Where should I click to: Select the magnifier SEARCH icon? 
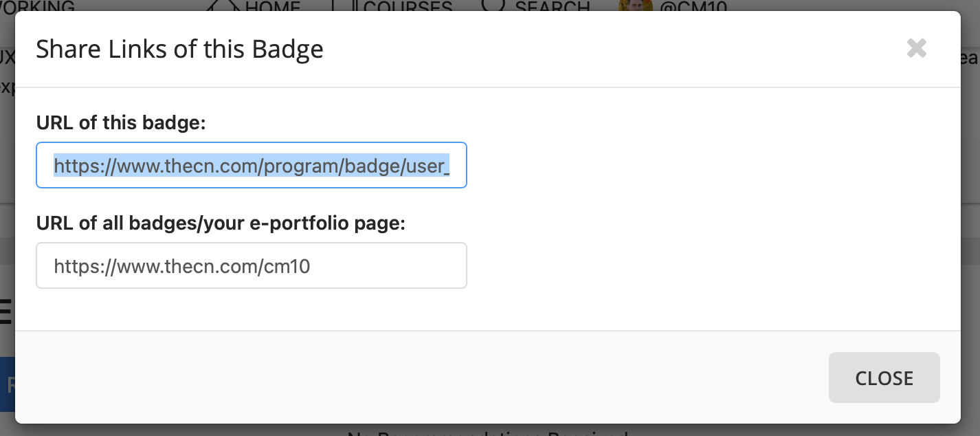[493, 6]
